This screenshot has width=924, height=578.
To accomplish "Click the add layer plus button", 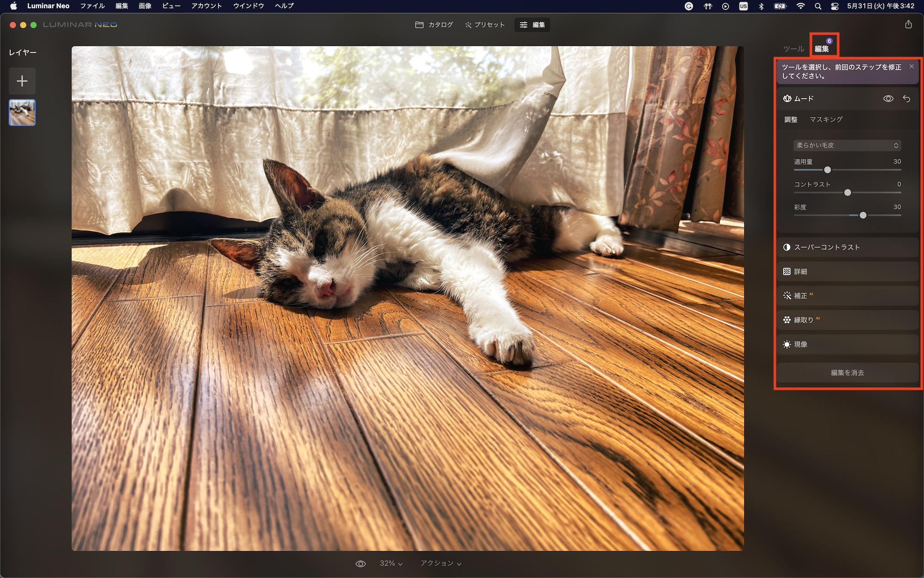I will click(x=22, y=81).
